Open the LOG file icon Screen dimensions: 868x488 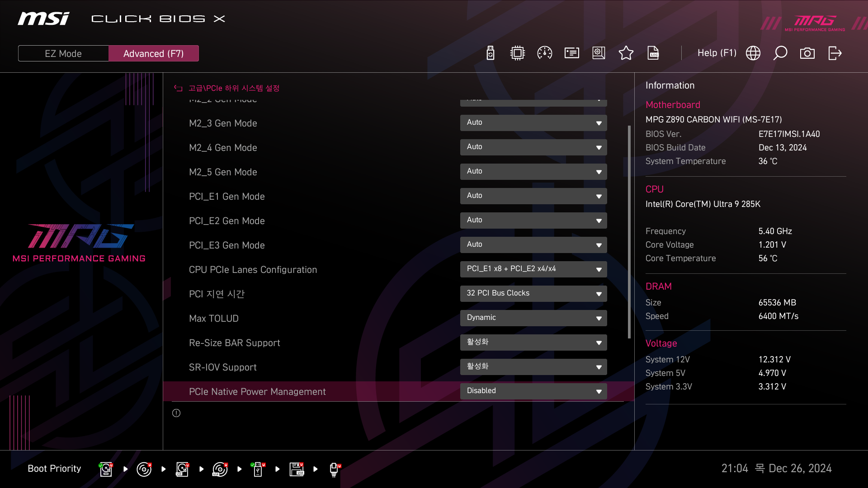point(653,53)
